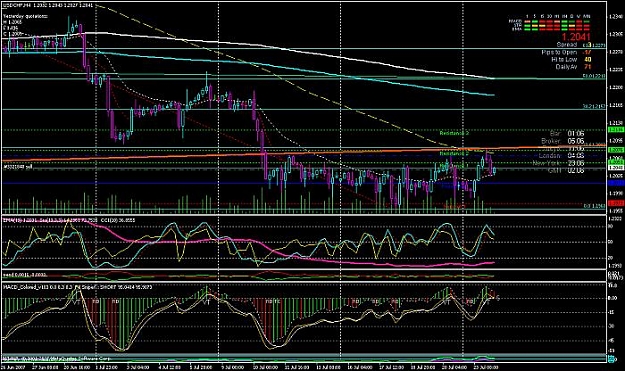Click the DailyAv label
This screenshot has width=625, height=371.
coord(566,67)
